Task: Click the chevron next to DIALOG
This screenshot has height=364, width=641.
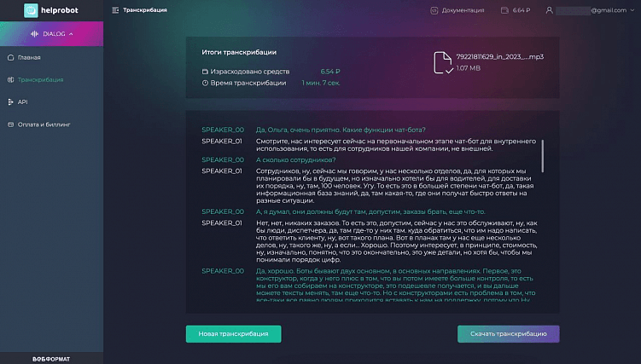Action: click(71, 34)
